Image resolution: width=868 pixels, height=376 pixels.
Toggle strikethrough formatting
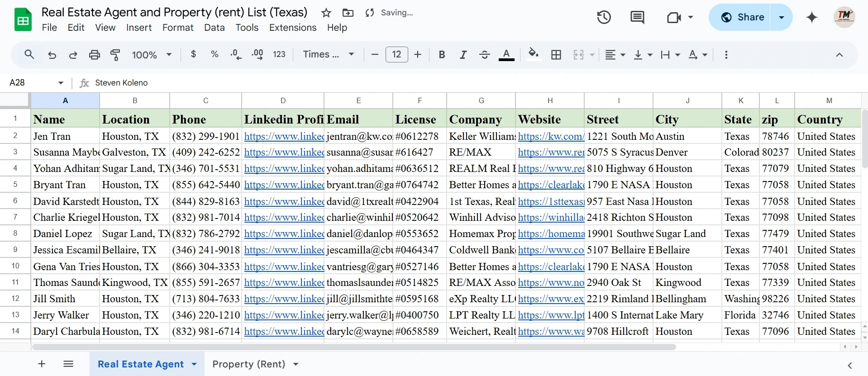tap(484, 55)
